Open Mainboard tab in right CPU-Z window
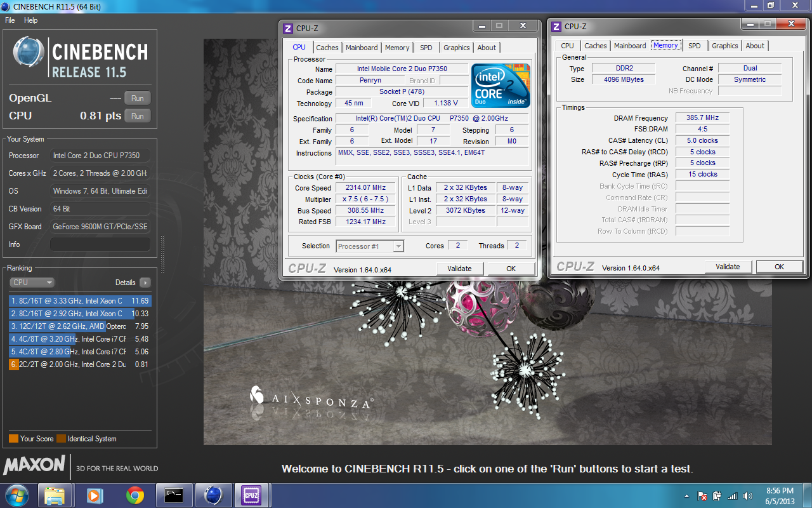812x508 pixels. pyautogui.click(x=630, y=46)
